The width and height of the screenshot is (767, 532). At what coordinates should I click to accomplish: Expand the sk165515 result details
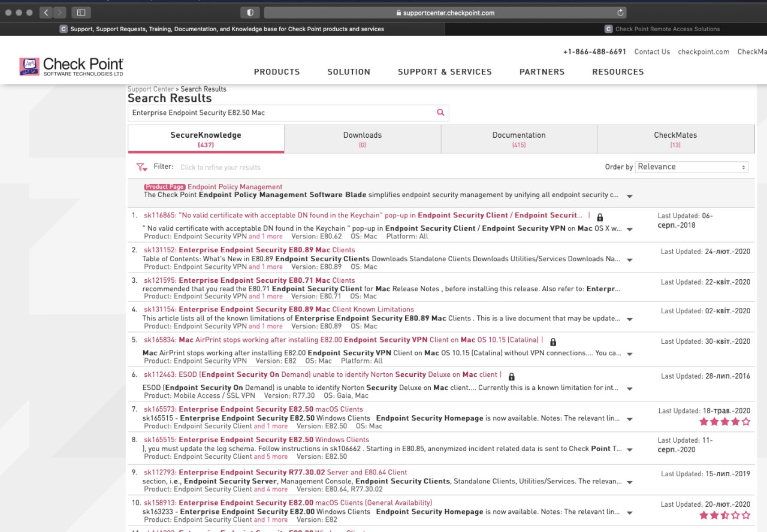pos(629,449)
